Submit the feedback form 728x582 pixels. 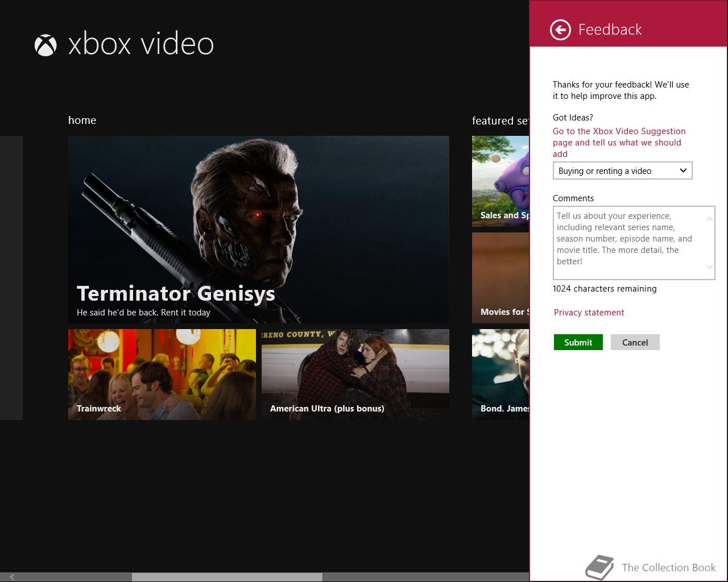pos(578,342)
